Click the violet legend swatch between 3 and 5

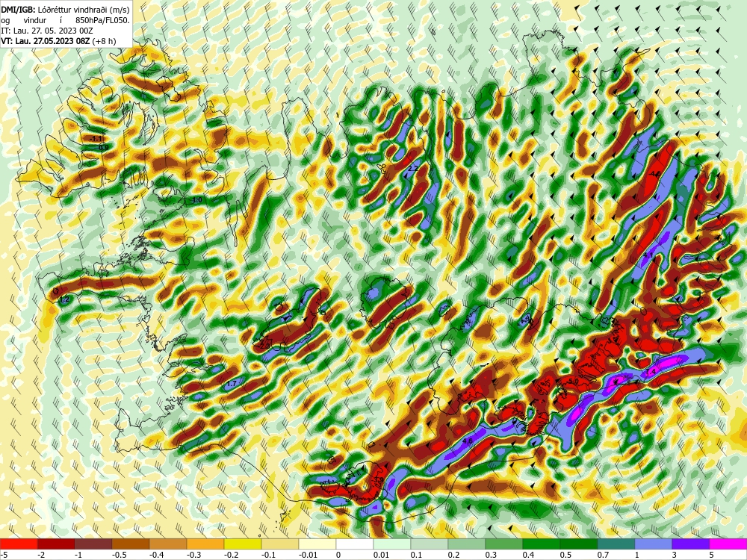click(691, 544)
